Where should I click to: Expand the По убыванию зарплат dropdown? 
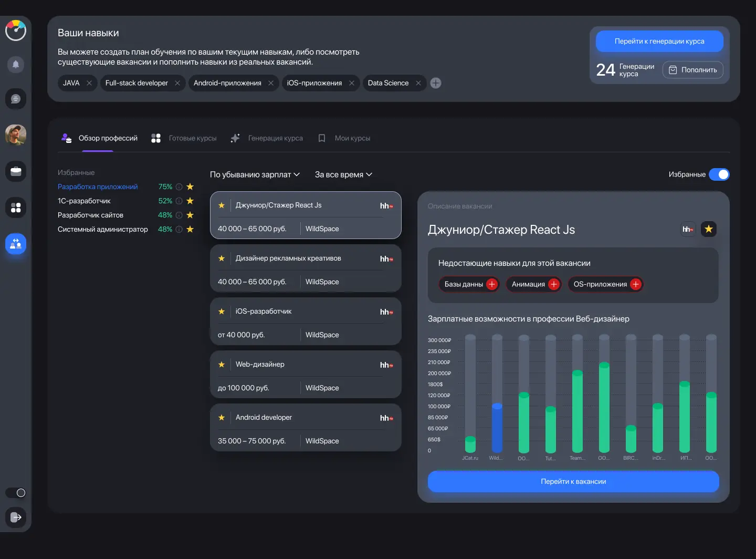click(255, 174)
